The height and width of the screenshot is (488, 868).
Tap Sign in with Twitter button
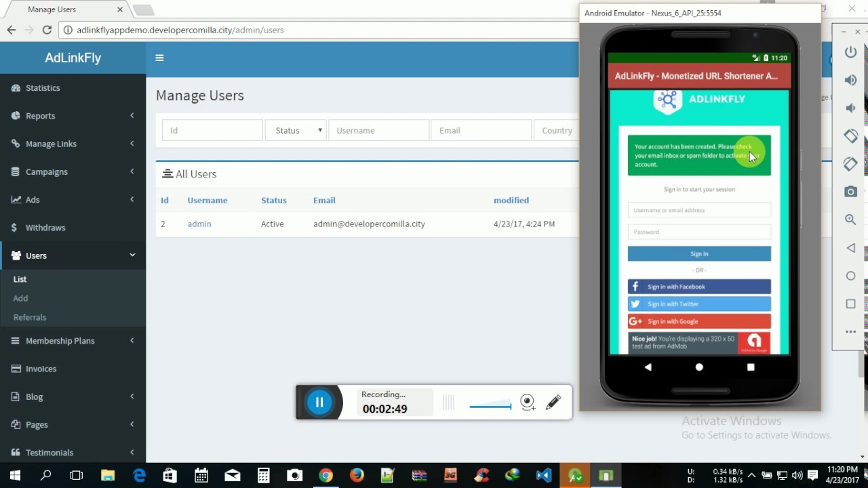pos(699,304)
